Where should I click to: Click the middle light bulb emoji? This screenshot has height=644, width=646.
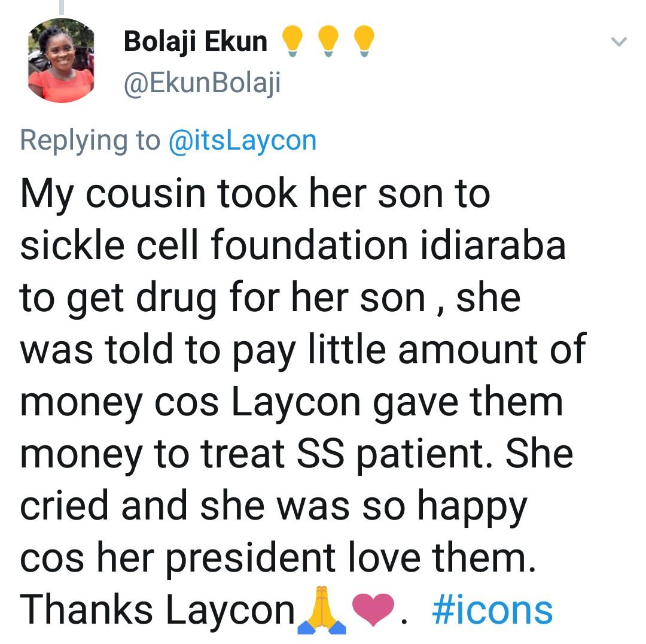(327, 42)
